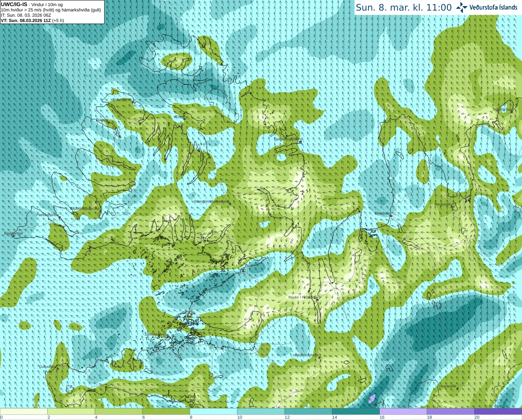Click the legend value 18
This screenshot has height=420, width=522.
[x=429, y=417]
